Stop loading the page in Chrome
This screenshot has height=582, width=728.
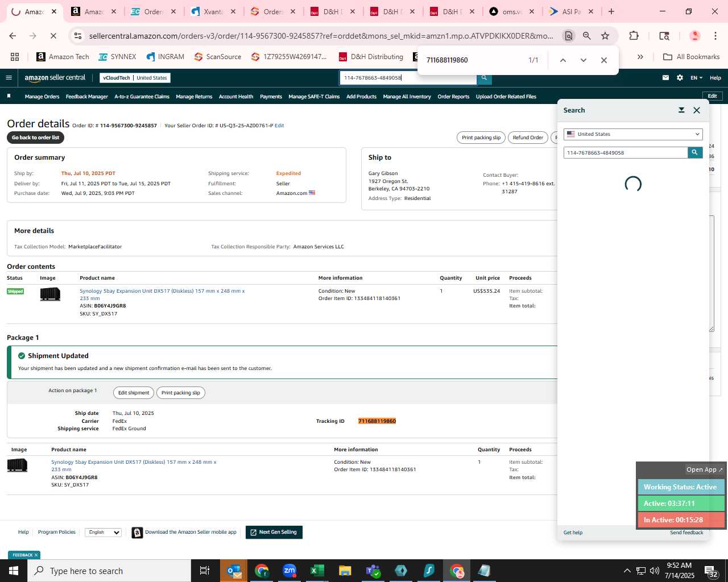53,36
